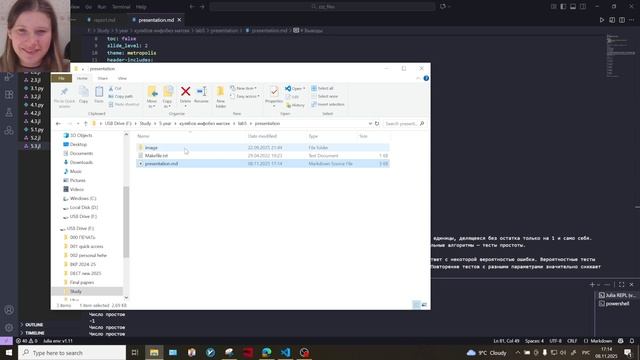Screen dimensions: 640x360
Task: Select the image folder row
Action: [x=262, y=147]
